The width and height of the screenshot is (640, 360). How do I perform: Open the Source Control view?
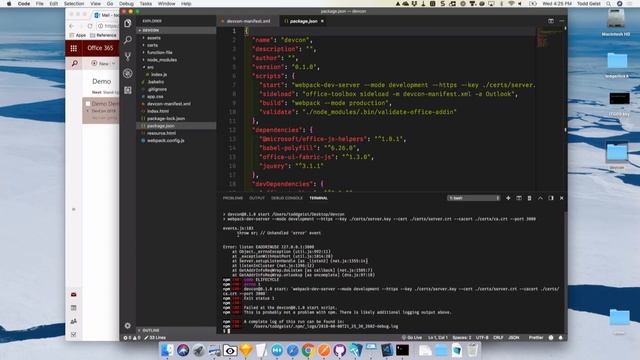point(128,56)
